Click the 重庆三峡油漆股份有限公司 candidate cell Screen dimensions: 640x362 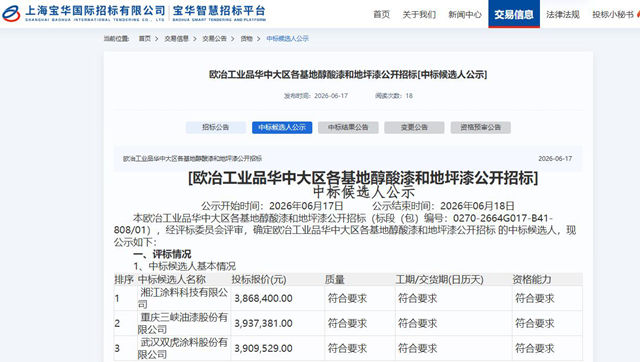coord(183,323)
